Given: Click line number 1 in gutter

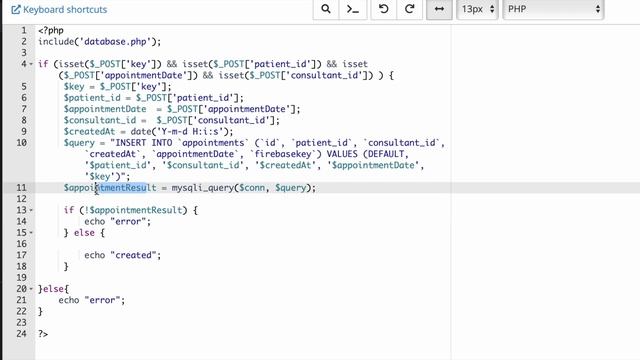Looking at the screenshot, I should click(24, 30).
